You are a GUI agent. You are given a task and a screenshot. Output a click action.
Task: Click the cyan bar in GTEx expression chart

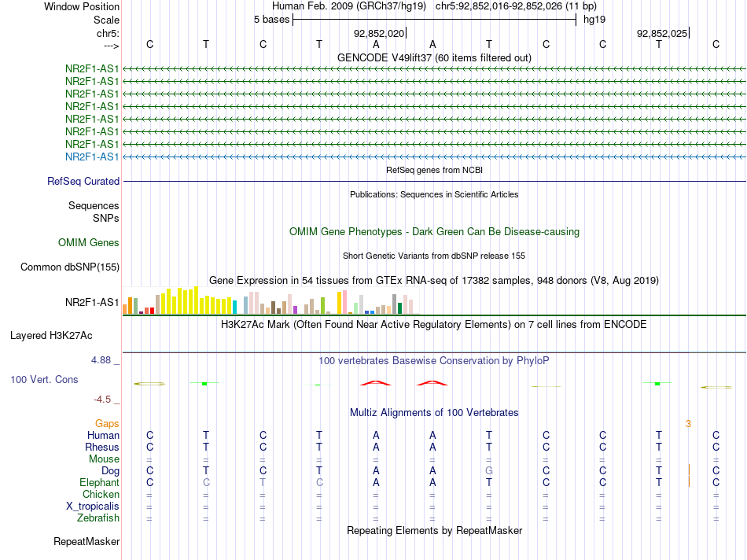pyautogui.click(x=235, y=307)
